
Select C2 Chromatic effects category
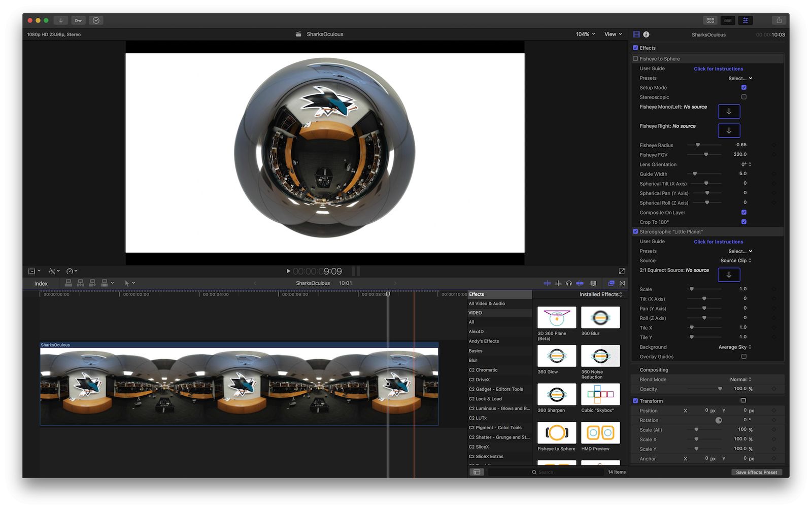click(499, 370)
